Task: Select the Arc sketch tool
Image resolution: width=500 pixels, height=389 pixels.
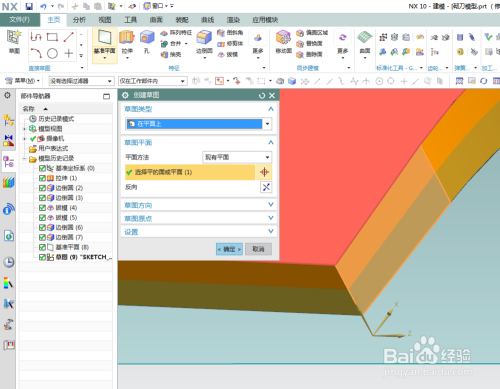Action: pyautogui.click(x=36, y=53)
